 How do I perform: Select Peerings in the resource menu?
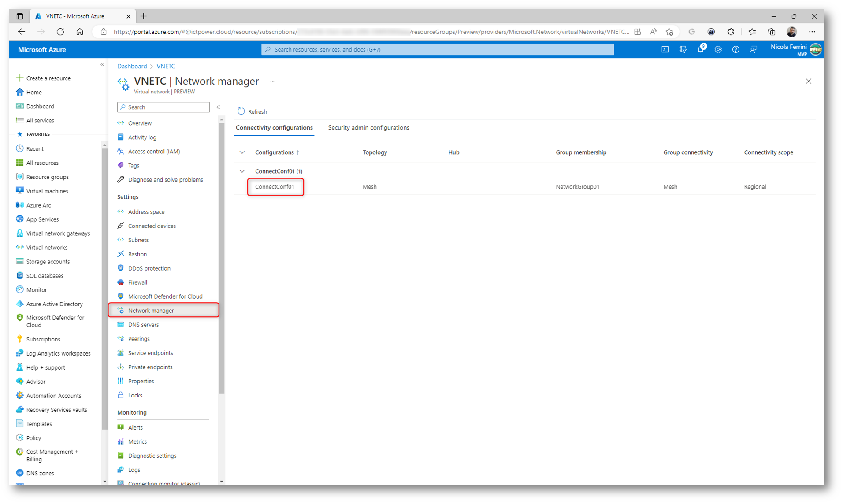139,339
